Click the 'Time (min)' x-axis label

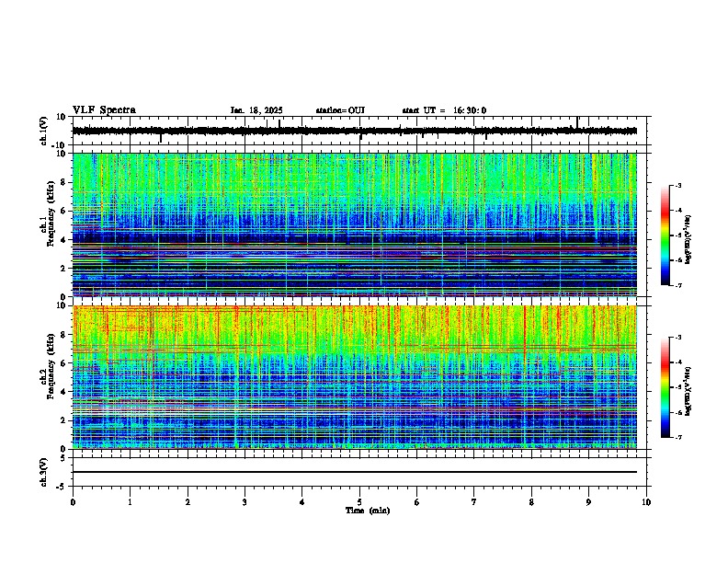pyautogui.click(x=368, y=511)
